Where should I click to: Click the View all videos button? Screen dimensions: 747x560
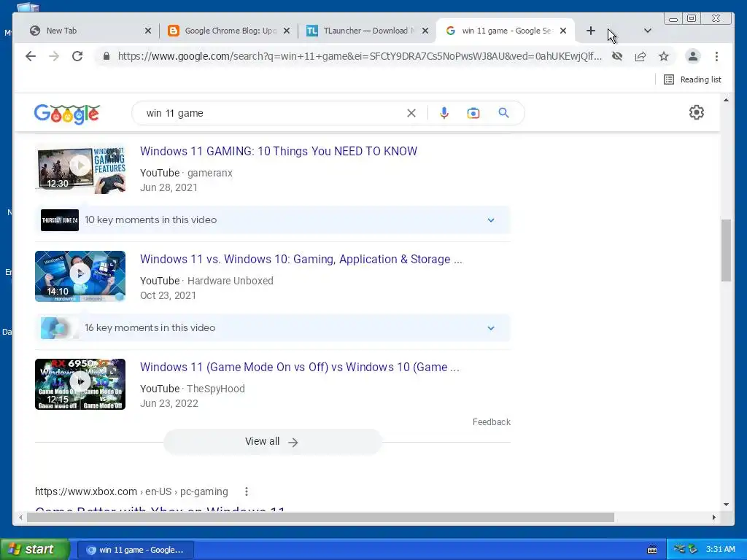coord(273,441)
